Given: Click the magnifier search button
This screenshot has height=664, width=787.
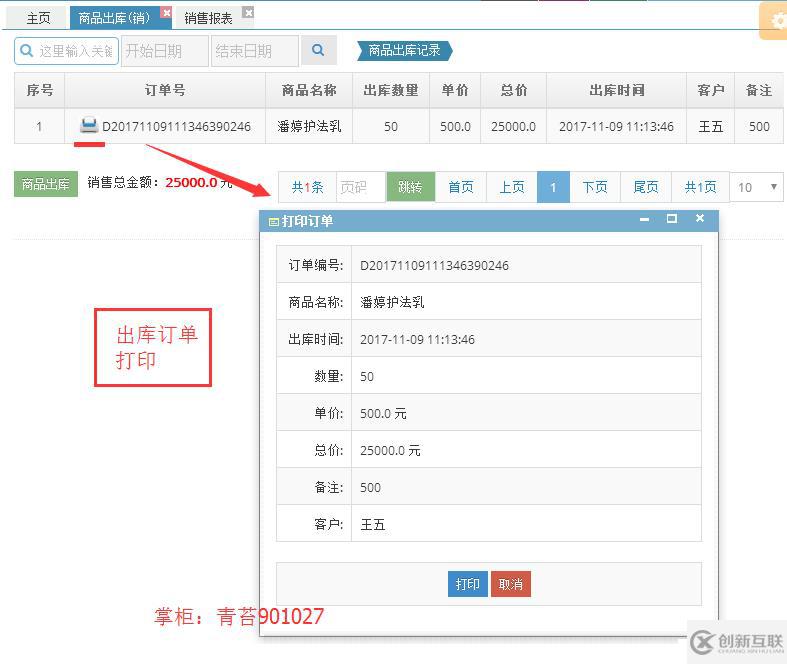Looking at the screenshot, I should point(318,50).
